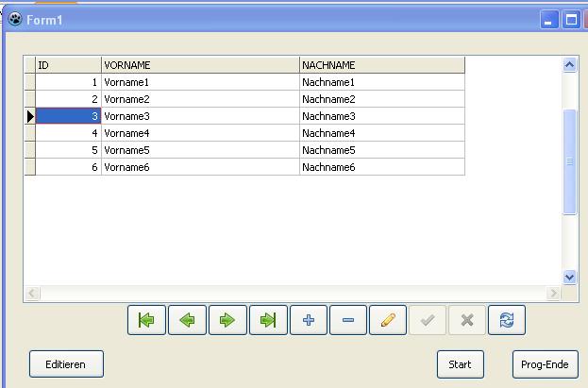The height and width of the screenshot is (388, 588).
Task: Go to previous record with left arrow
Action: pyautogui.click(x=187, y=320)
